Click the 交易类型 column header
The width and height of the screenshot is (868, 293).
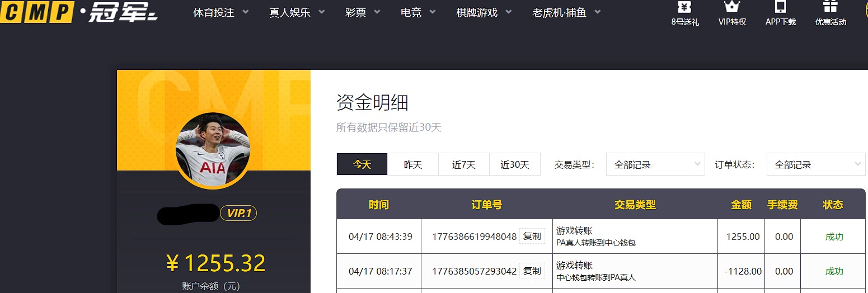pyautogui.click(x=635, y=205)
